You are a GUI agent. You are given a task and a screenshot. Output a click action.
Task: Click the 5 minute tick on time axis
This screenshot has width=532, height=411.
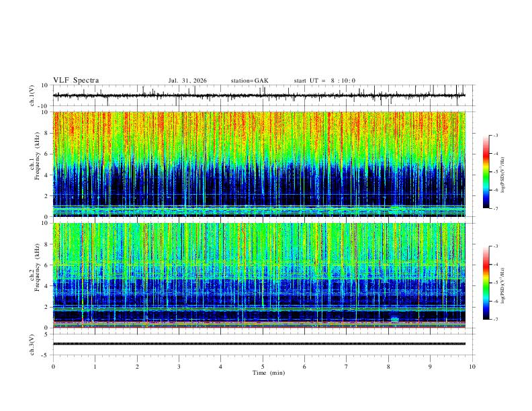pos(263,367)
